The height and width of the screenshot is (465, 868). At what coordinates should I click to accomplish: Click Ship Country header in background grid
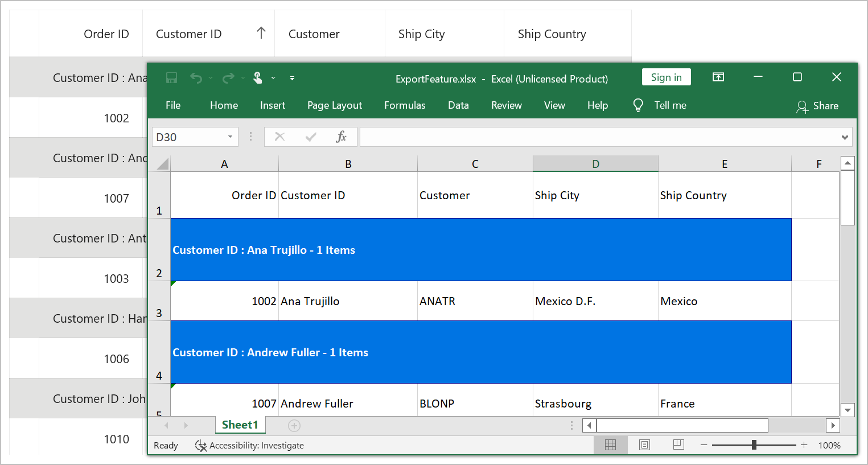(x=552, y=34)
